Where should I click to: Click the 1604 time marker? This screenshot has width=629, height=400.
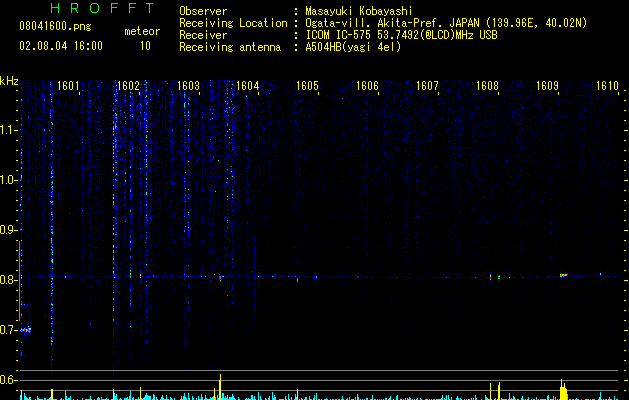pyautogui.click(x=248, y=85)
